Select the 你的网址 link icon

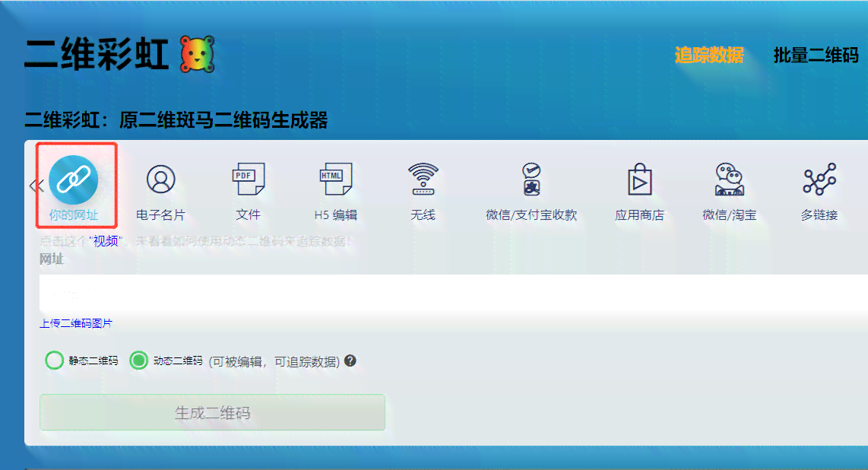tap(74, 180)
